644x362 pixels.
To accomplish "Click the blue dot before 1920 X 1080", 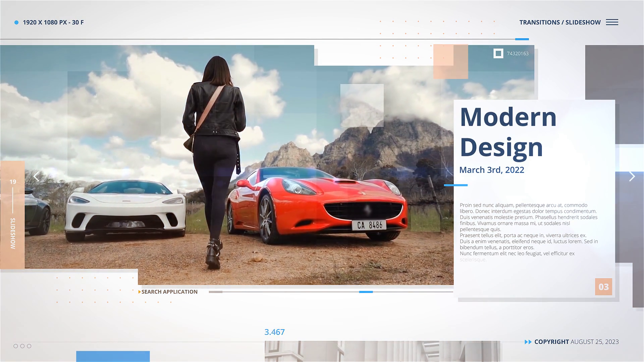I will point(16,22).
